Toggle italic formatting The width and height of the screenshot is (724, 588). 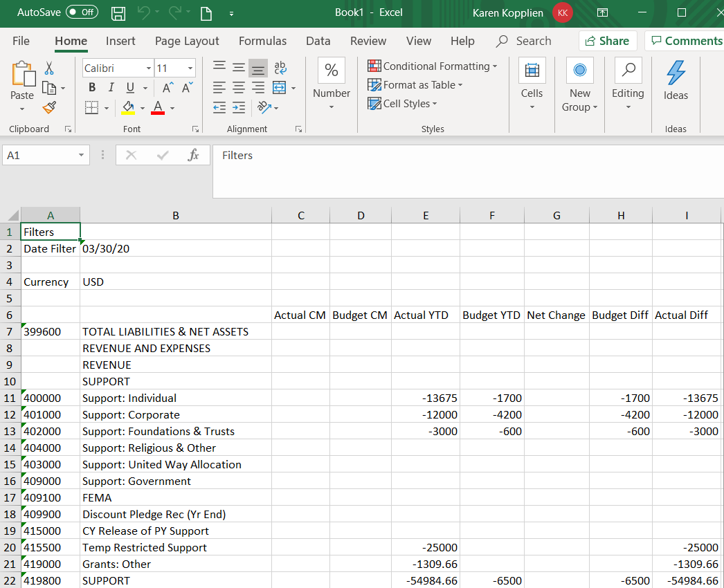(111, 87)
